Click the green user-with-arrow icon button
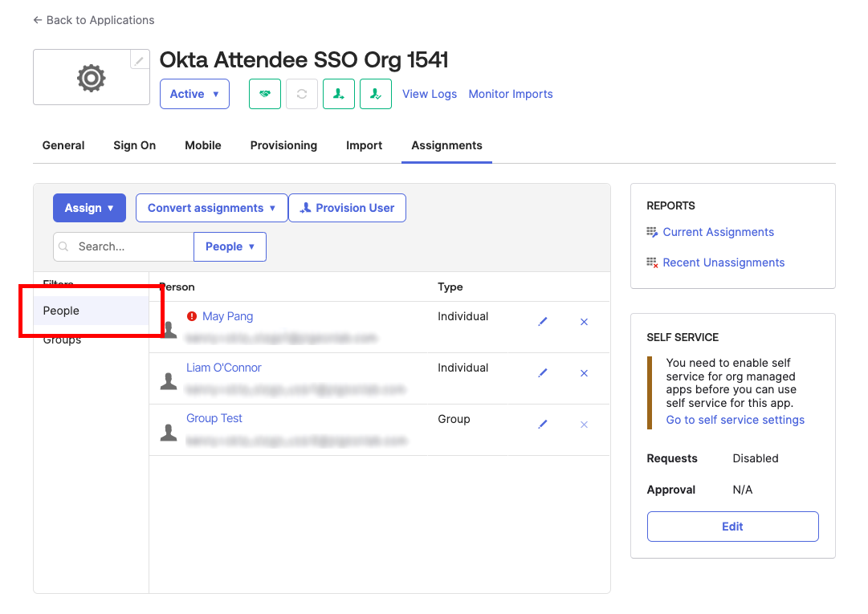 [339, 94]
